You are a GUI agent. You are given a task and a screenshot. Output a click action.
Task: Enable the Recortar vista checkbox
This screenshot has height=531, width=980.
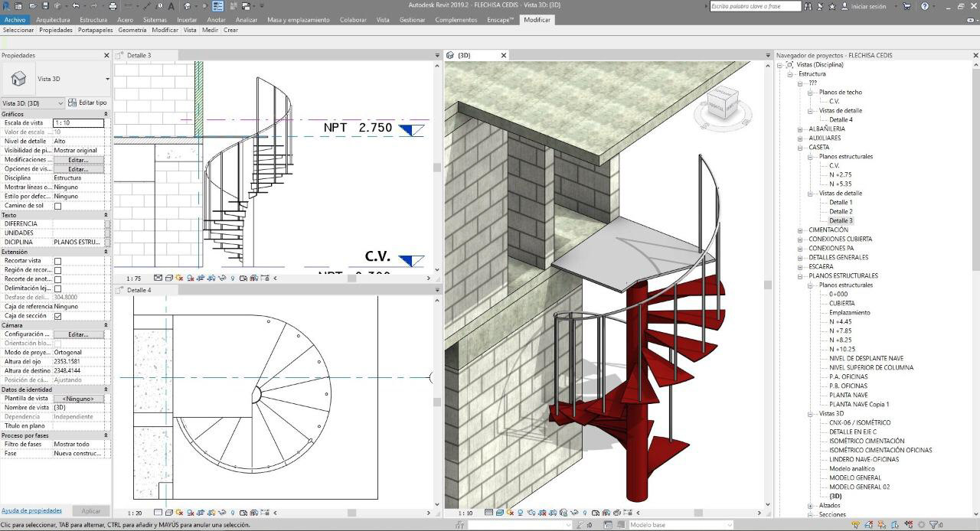pos(57,261)
